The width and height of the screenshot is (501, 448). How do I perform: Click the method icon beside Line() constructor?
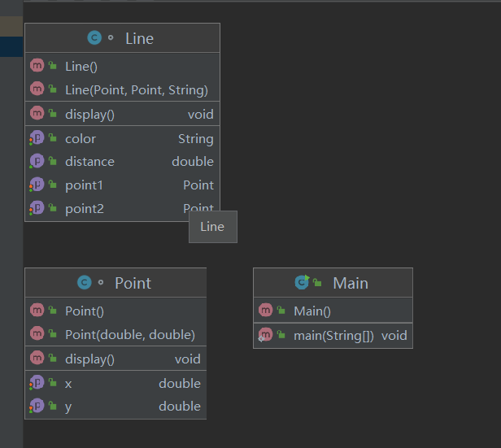click(x=37, y=66)
